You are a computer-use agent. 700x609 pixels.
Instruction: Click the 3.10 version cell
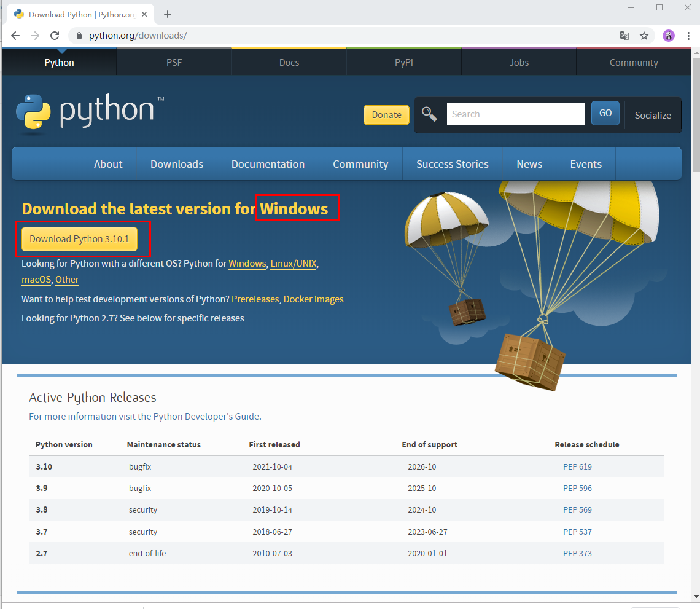click(x=44, y=467)
